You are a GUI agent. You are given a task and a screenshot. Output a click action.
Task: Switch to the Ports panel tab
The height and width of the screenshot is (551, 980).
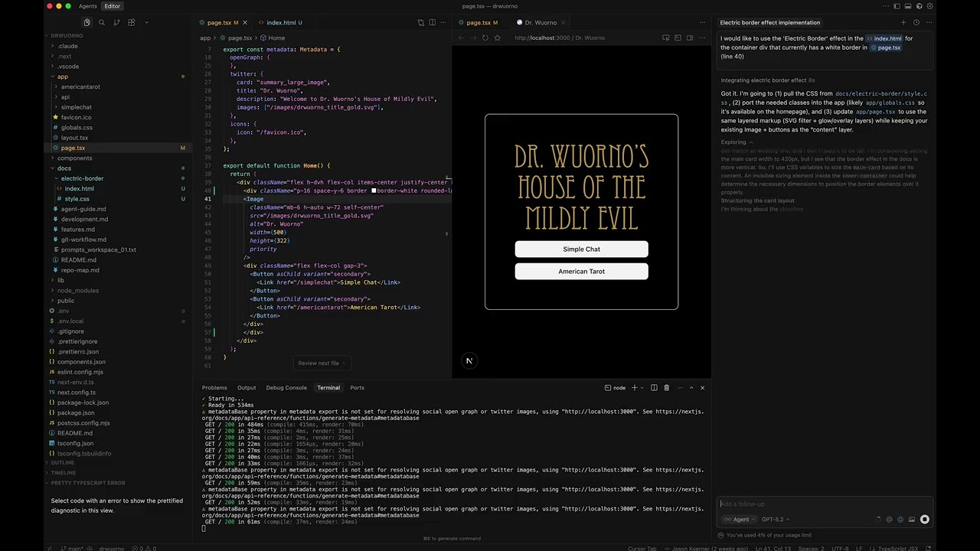358,388
